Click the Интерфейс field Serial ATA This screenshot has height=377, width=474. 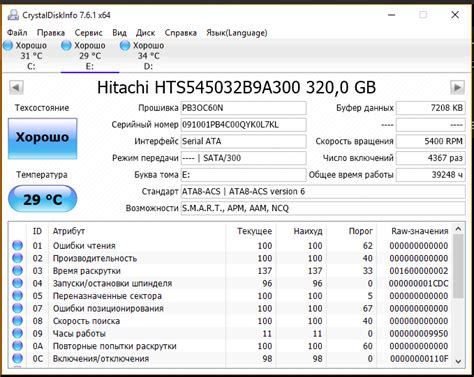[243, 141]
